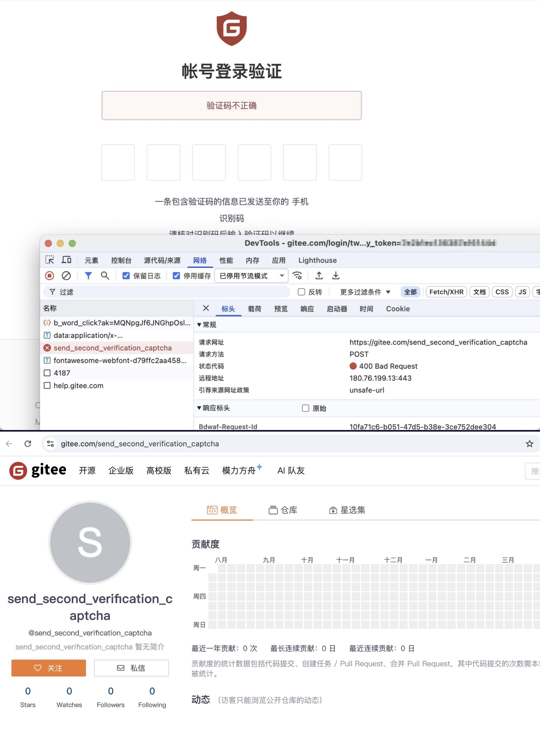This screenshot has height=756, width=540.
Task: Click the export HAR download arrow icon
Action: pyautogui.click(x=336, y=275)
